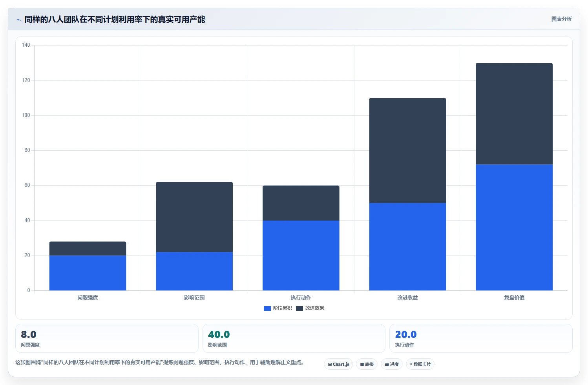Open the 40.0 影响范围 stat card

[294, 338]
